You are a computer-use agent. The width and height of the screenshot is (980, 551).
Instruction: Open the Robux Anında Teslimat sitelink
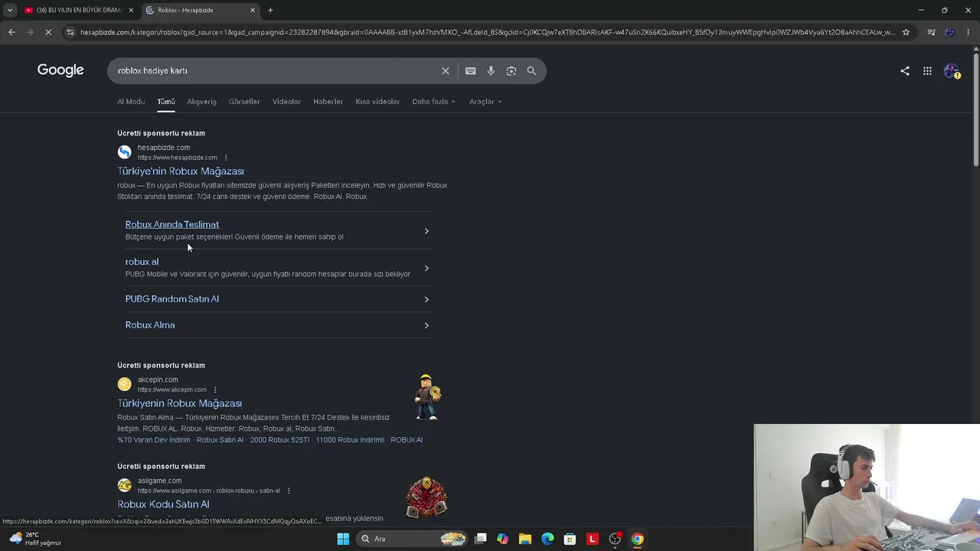(x=172, y=224)
